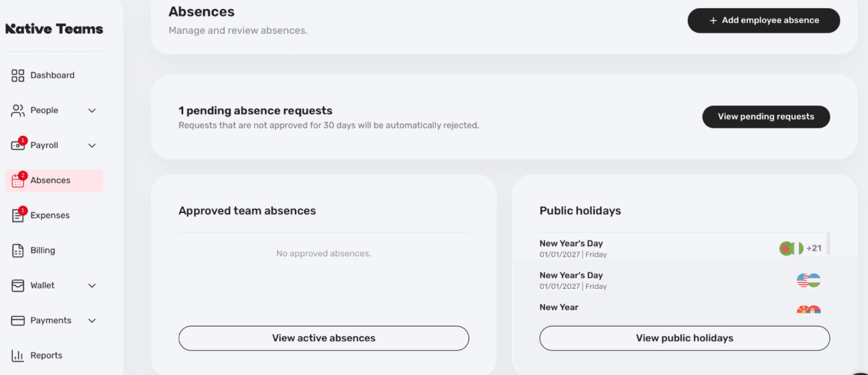Click the plus icon on Add employee absence

pyautogui.click(x=714, y=20)
